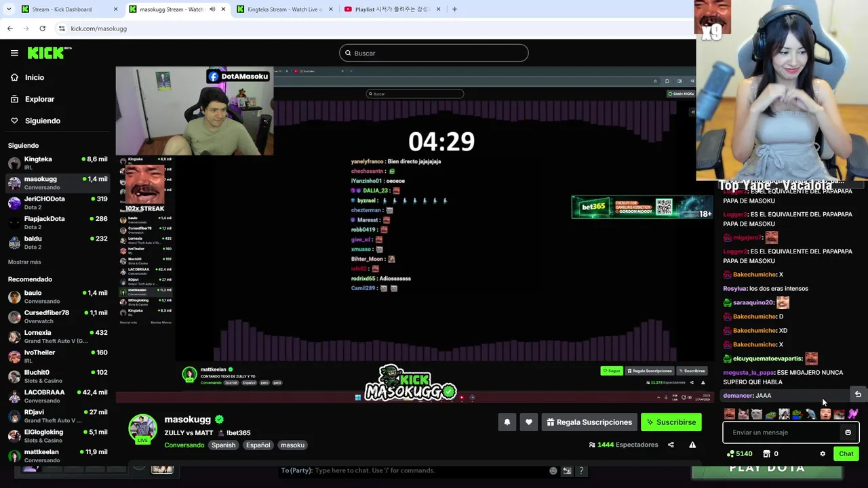Close the Kingteka Stream tab

(x=331, y=9)
